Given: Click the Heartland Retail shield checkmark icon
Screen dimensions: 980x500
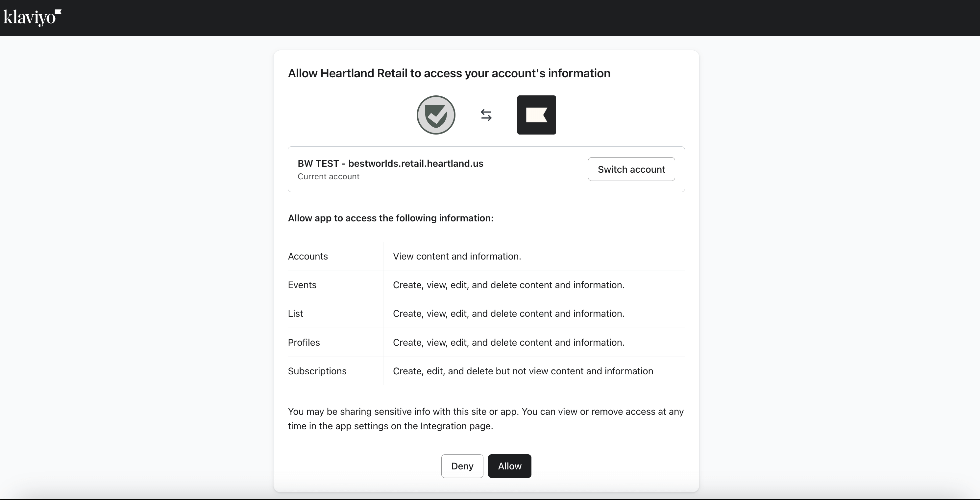Looking at the screenshot, I should pos(436,115).
